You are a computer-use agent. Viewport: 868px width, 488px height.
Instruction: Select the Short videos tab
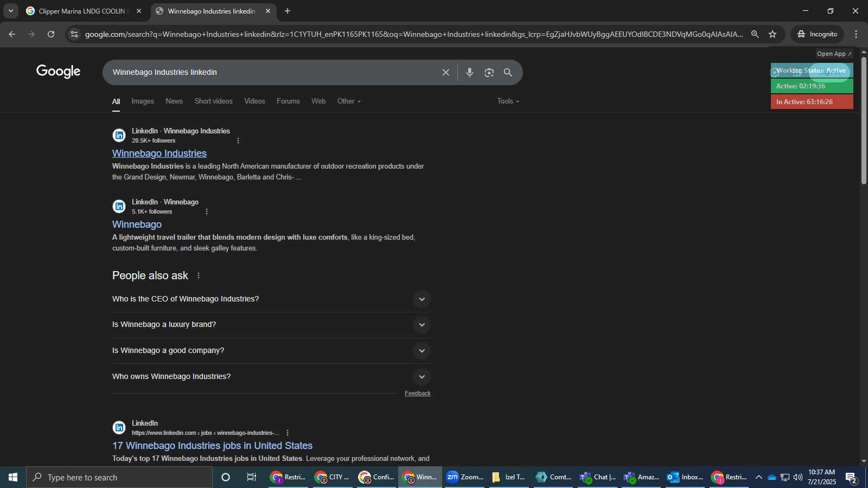click(213, 101)
